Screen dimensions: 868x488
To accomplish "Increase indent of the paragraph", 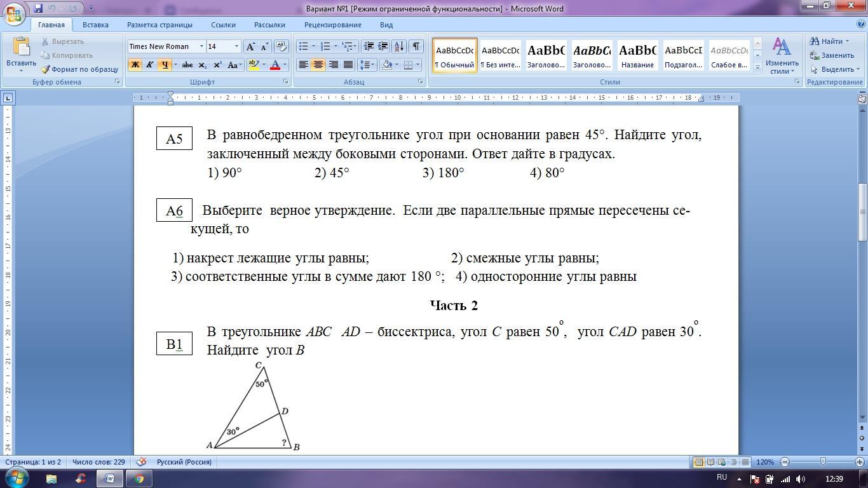I will point(383,46).
